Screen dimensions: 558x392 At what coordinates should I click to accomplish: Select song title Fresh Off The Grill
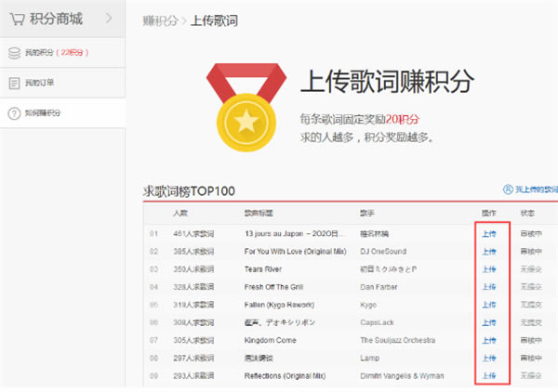273,287
